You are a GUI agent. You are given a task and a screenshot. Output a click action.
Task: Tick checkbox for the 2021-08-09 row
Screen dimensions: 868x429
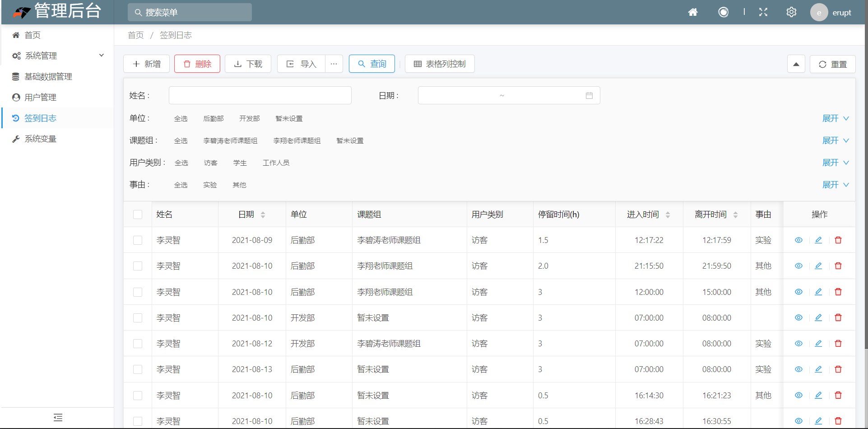coord(138,240)
